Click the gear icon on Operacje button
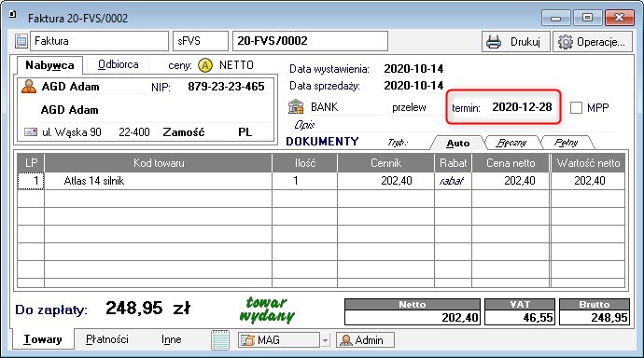Image resolution: width=644 pixels, height=358 pixels. 566,41
